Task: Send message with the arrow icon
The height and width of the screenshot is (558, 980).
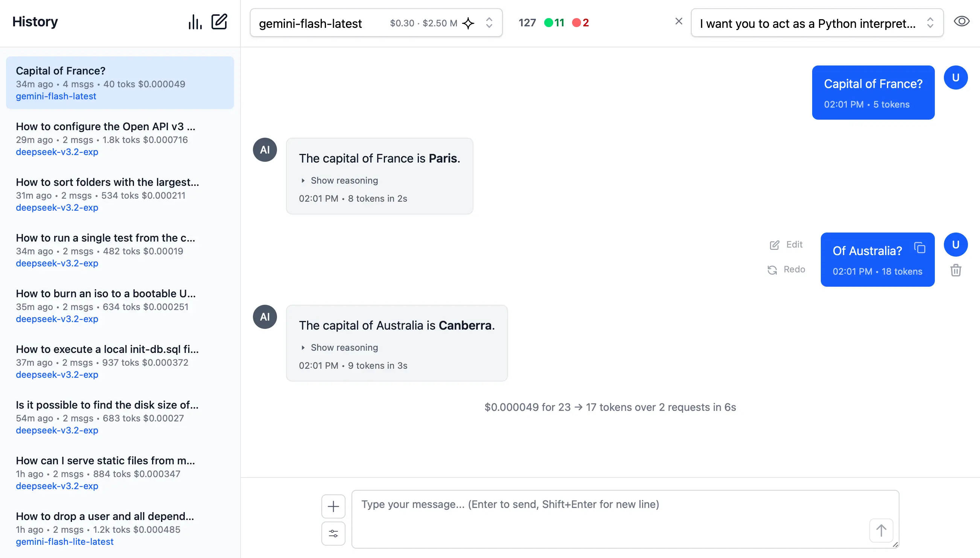Action: pyautogui.click(x=881, y=530)
